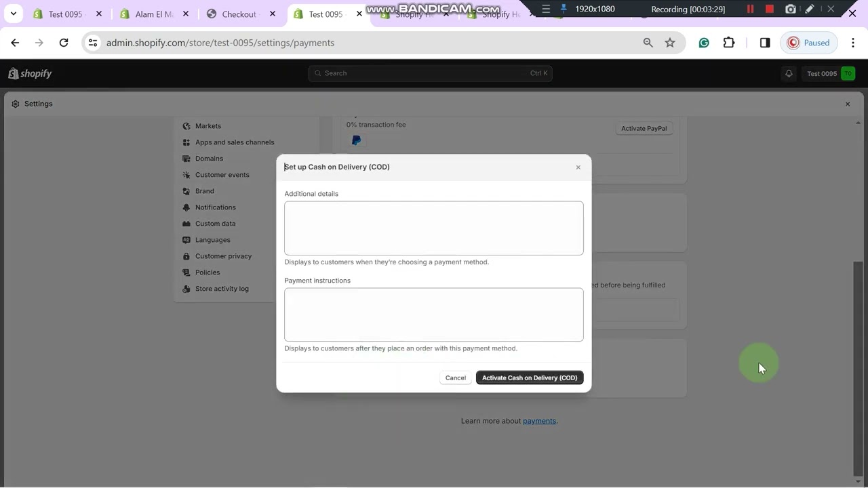Click the Custom data icon
This screenshot has width=868, height=488.
186,224
